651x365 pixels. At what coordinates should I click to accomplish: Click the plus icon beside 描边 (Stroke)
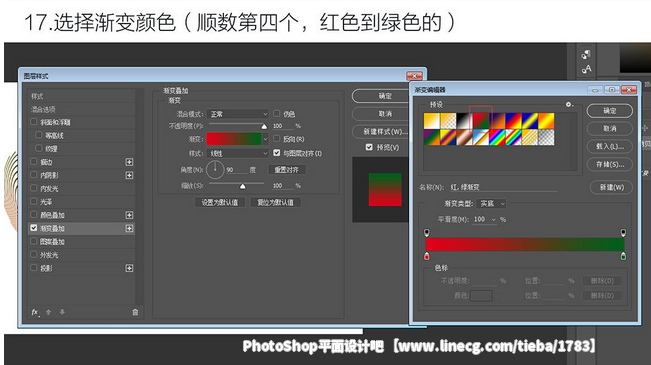click(x=129, y=162)
